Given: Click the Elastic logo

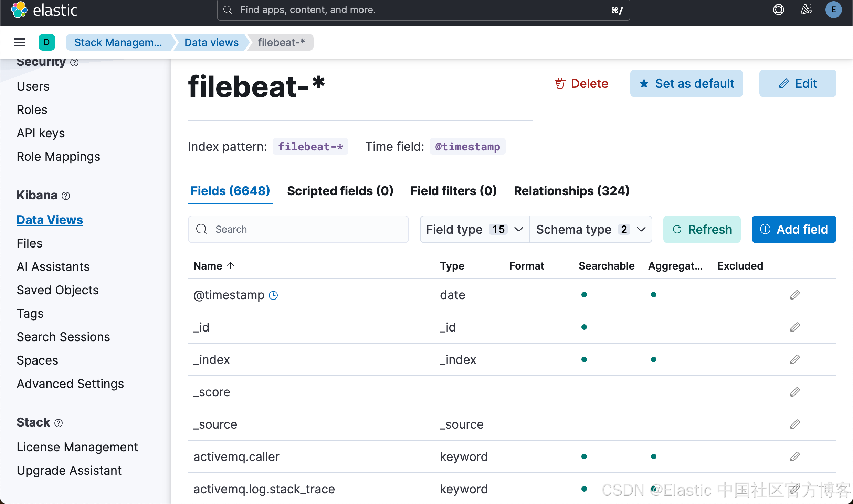Looking at the screenshot, I should coord(44,10).
